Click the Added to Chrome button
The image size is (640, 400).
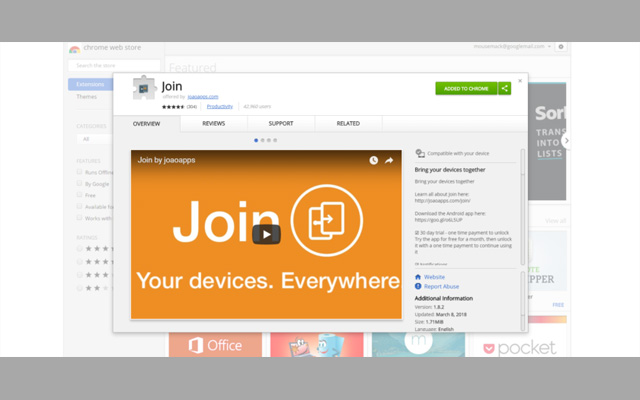point(466,88)
